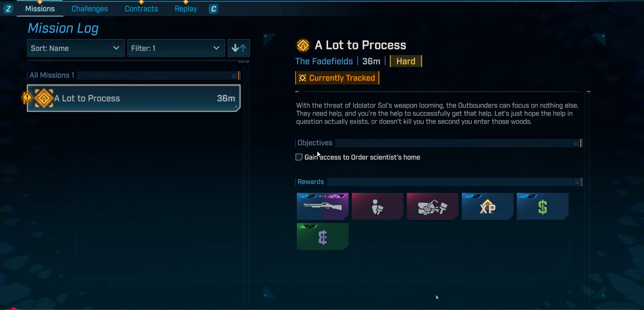
Task: Open the Filter: 1 dropdown
Action: tap(176, 48)
